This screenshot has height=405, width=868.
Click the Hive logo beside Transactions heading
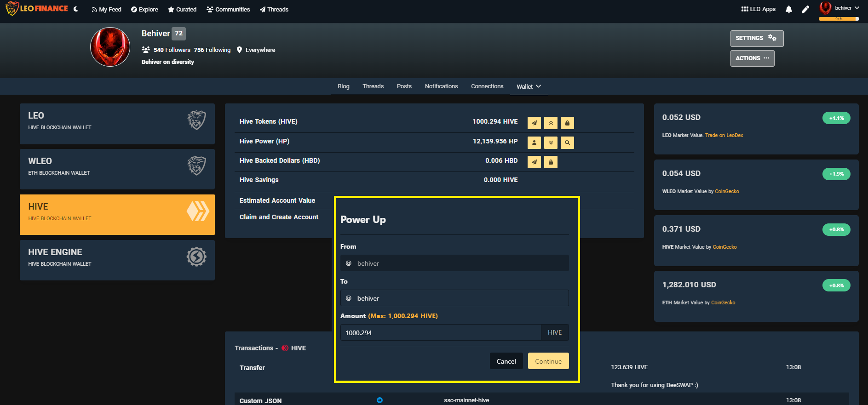point(285,348)
